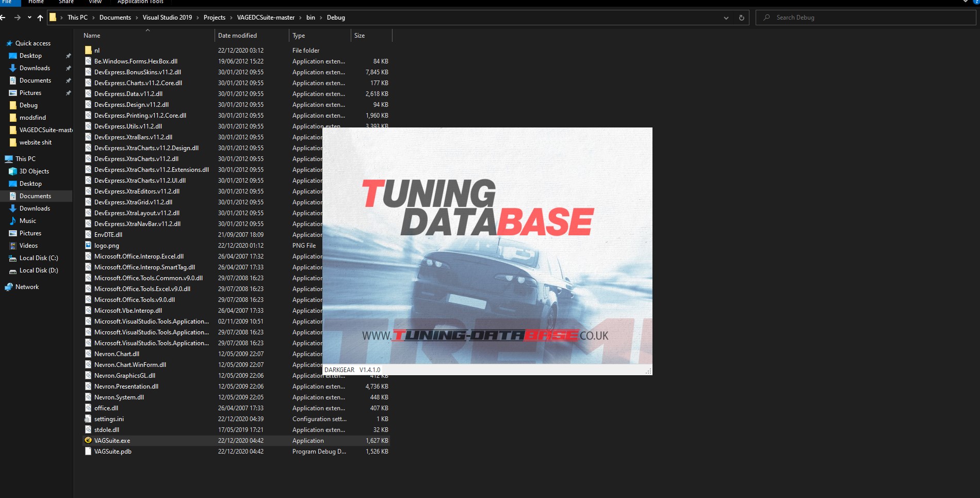The image size is (980, 498).
Task: Expand the address bar history dropdown
Action: point(726,18)
